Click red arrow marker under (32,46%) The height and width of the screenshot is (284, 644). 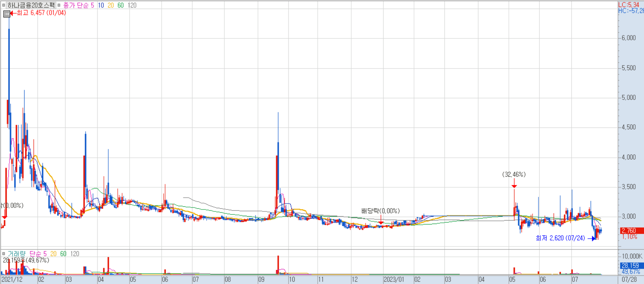(514, 186)
